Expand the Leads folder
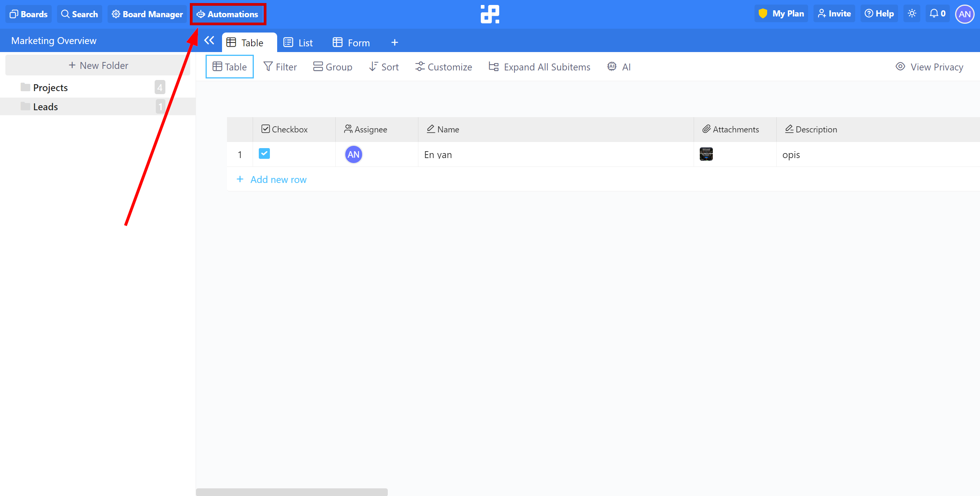The image size is (980, 496). [x=46, y=106]
